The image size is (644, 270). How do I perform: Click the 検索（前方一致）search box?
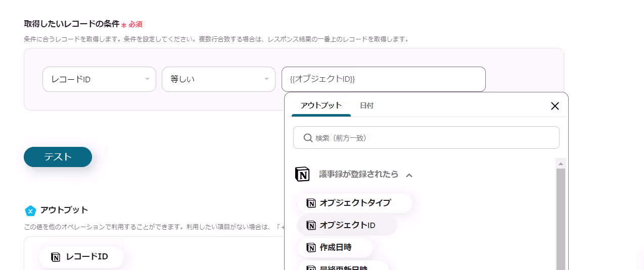coord(426,138)
